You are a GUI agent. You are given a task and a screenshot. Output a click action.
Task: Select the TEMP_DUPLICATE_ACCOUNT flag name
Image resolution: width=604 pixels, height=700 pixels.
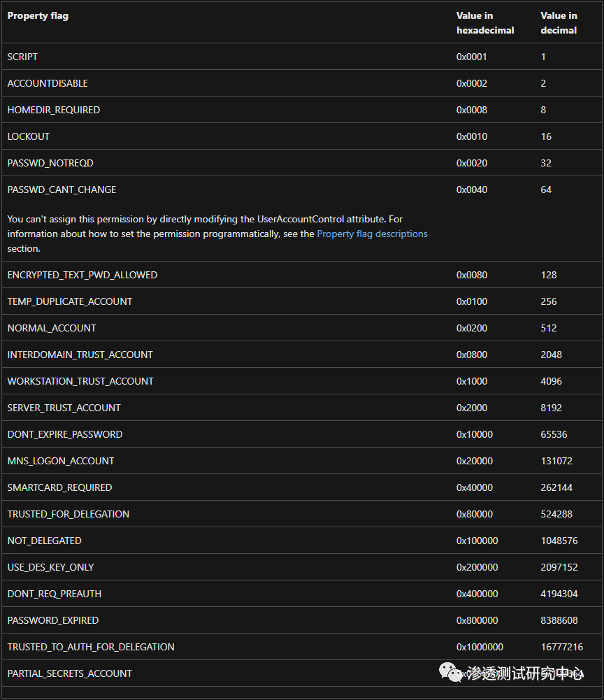click(70, 301)
